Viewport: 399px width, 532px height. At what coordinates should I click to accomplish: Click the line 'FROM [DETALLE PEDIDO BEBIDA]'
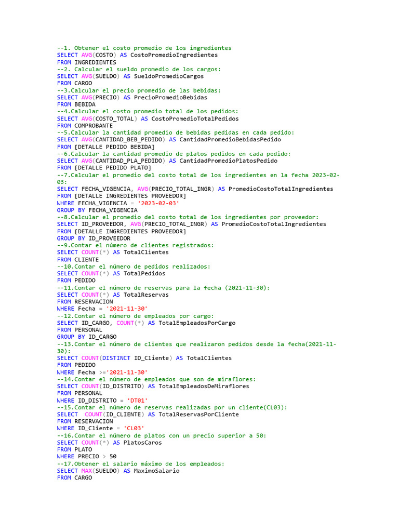106,147
